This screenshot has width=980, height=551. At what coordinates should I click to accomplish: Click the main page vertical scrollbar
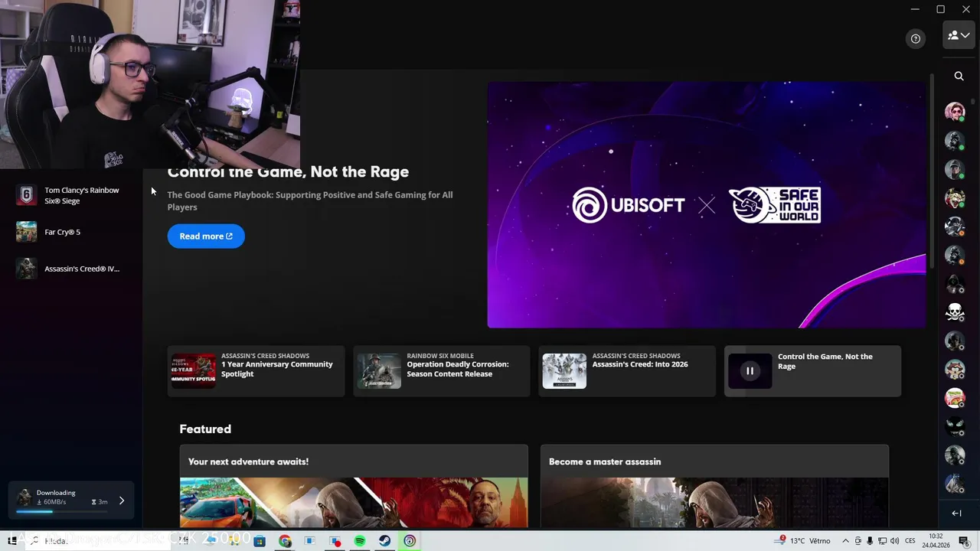point(932,172)
